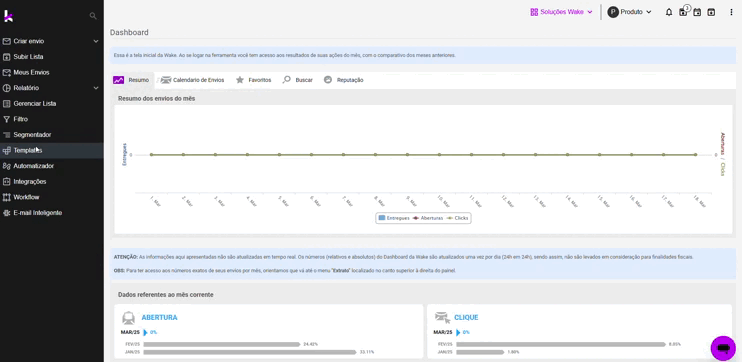The height and width of the screenshot is (362, 742).
Task: Toggle Clicks series in chart legend
Action: click(x=458, y=218)
